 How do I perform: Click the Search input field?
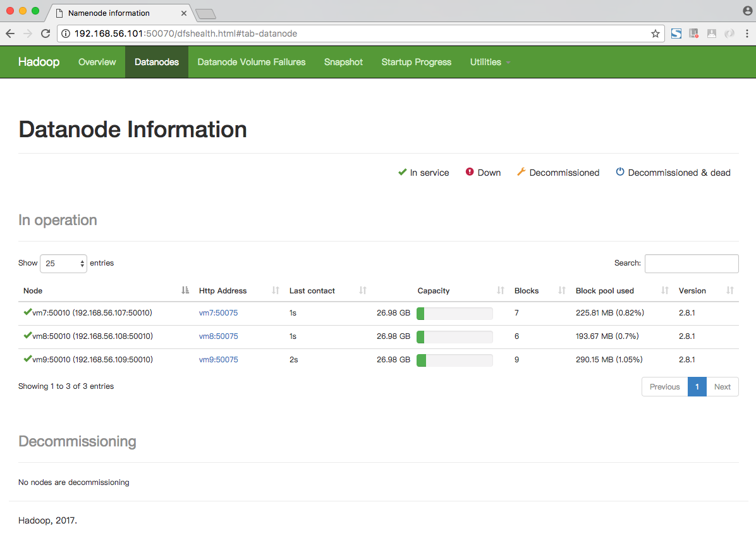691,264
